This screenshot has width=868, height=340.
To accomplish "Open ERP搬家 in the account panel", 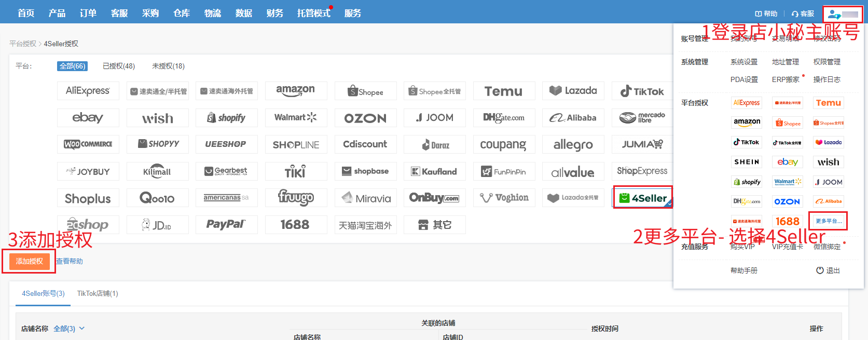I will (786, 79).
